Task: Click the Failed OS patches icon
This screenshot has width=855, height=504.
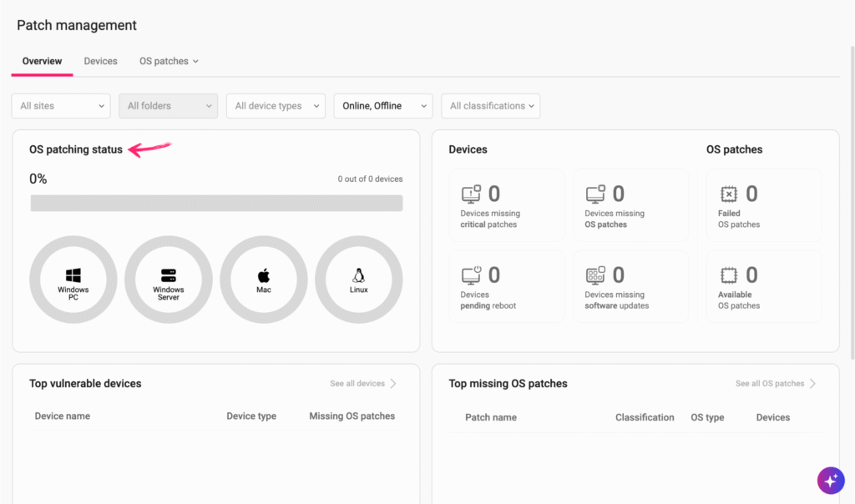Action: 728,194
